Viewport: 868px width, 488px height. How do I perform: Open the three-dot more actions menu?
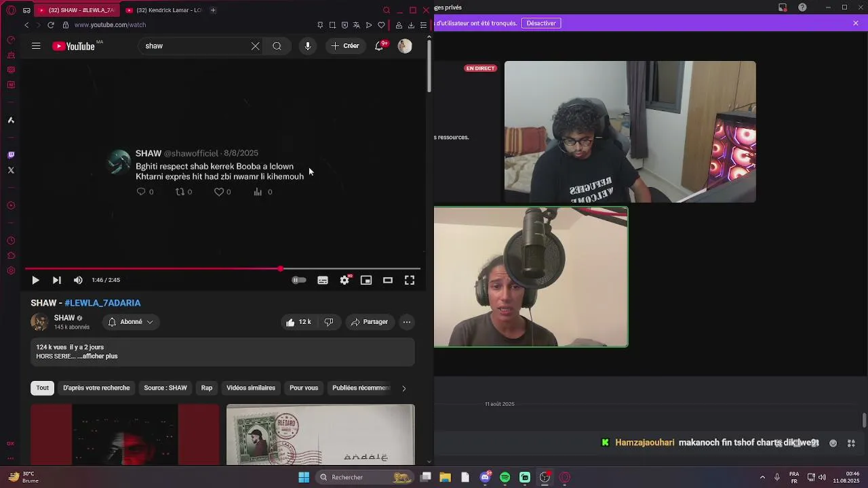tap(407, 322)
